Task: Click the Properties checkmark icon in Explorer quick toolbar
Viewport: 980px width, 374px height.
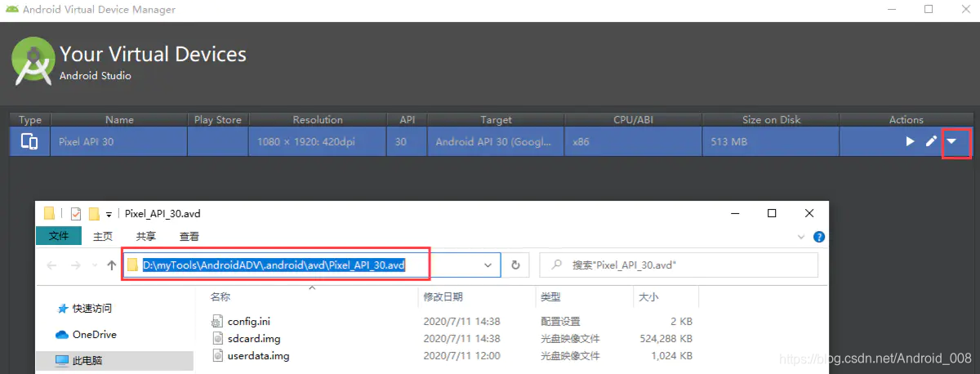Action: tap(76, 213)
